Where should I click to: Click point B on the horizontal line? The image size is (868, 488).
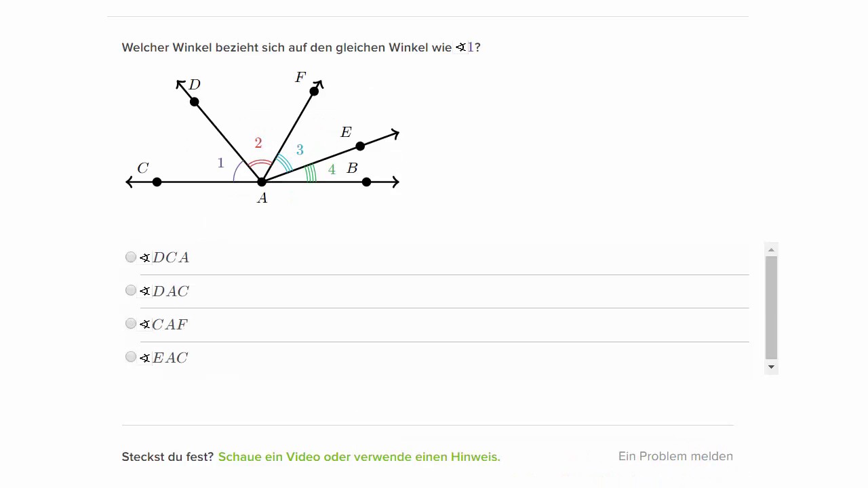[x=366, y=182]
